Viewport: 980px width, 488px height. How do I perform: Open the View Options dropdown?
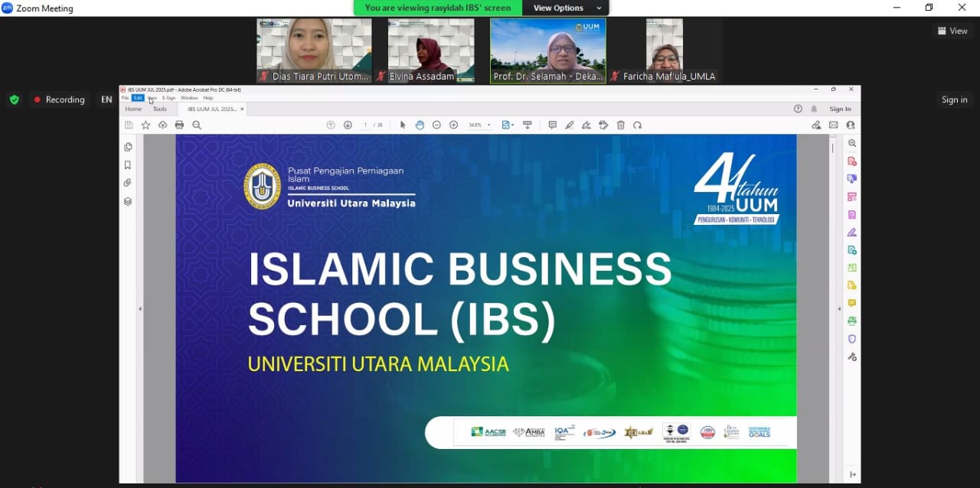click(566, 8)
